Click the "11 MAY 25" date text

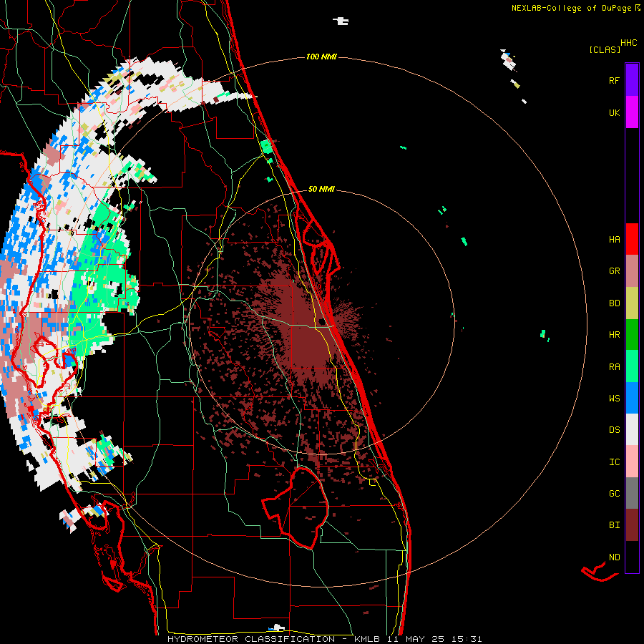click(x=415, y=639)
